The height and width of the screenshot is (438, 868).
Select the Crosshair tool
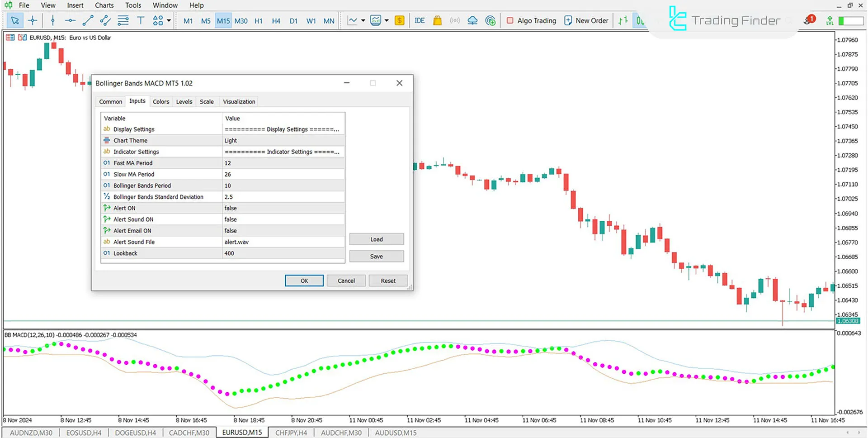[x=32, y=20]
